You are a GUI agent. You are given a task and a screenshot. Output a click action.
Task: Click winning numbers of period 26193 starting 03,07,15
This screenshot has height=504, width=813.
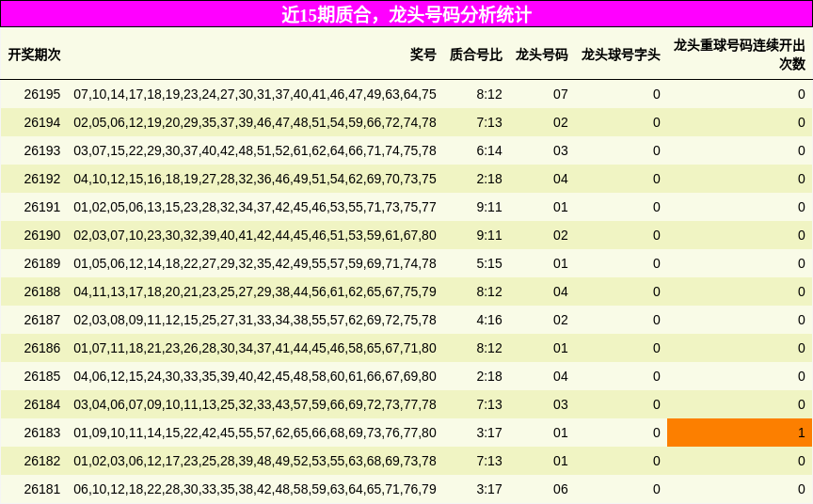[255, 150]
